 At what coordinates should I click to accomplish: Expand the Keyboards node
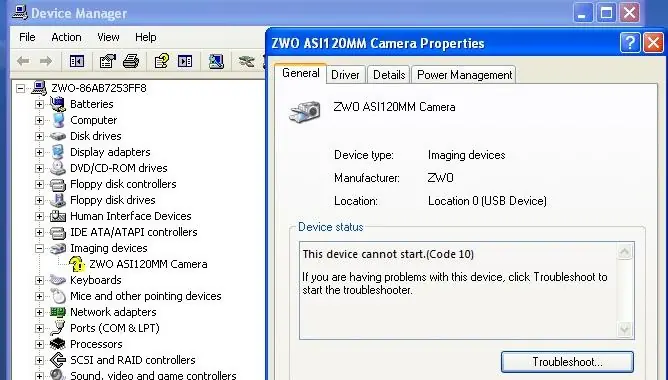click(x=39, y=280)
